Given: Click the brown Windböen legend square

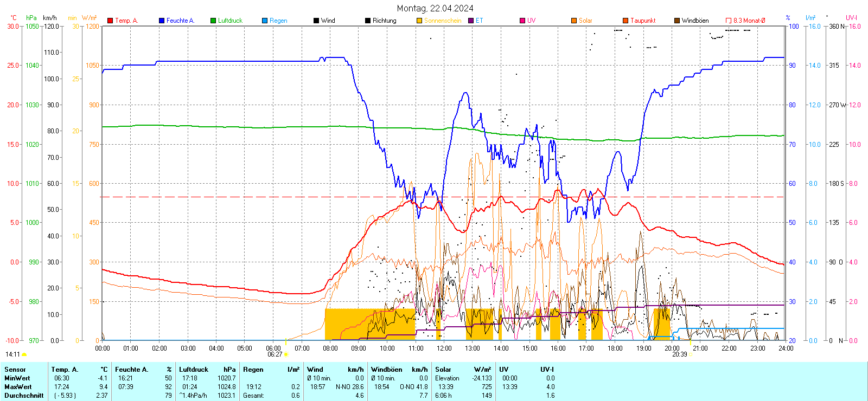Looking at the screenshot, I should coord(677,21).
